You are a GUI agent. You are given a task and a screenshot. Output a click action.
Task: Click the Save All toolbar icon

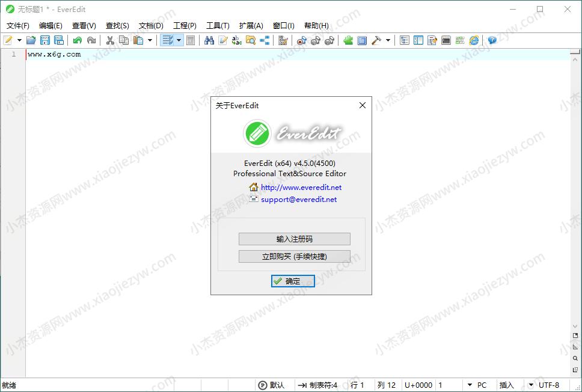[x=59, y=40]
